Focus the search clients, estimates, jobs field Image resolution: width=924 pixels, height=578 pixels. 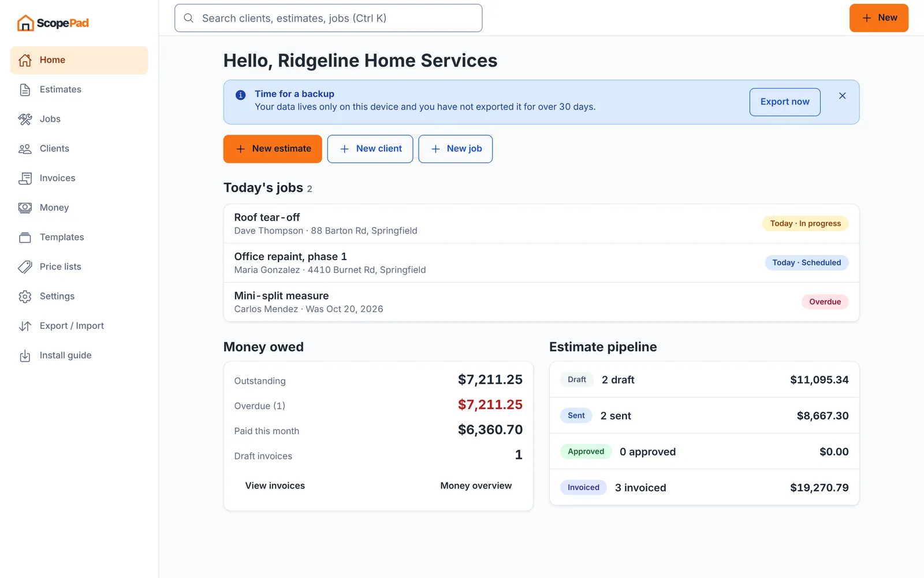point(329,18)
